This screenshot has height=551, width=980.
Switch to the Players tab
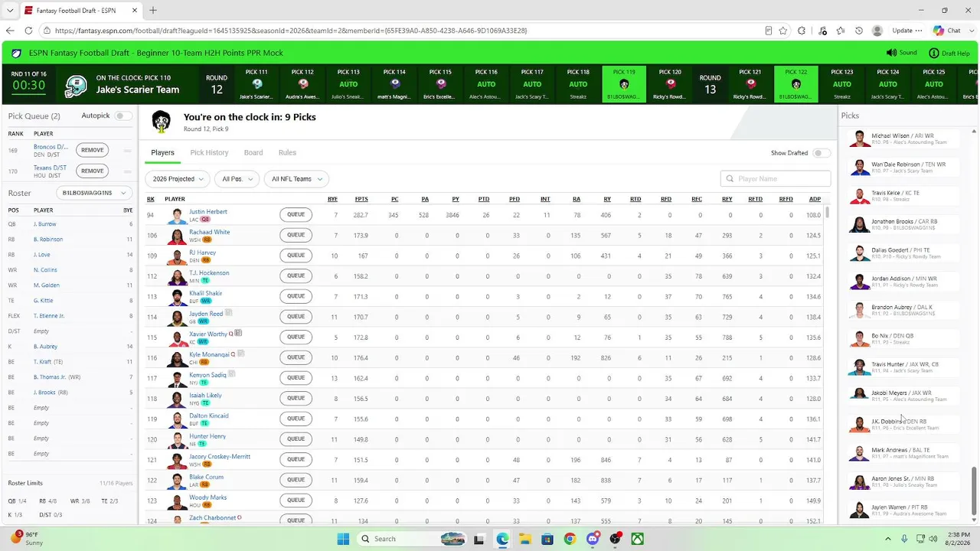pyautogui.click(x=162, y=153)
